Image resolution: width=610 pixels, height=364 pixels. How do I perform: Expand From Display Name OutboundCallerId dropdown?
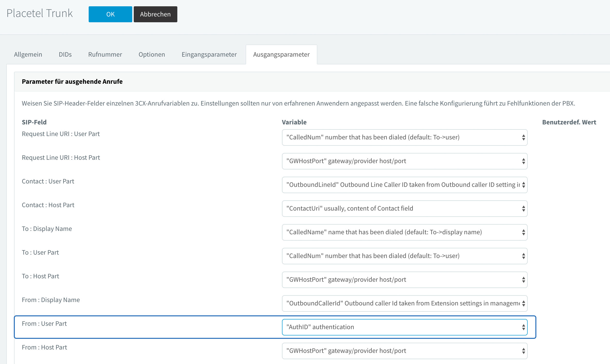pyautogui.click(x=404, y=303)
